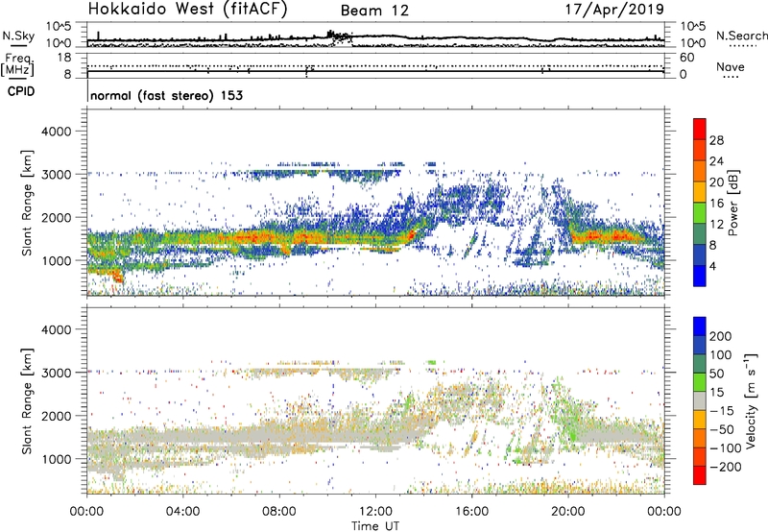This screenshot has height=532, width=768.
Task: Click the 'Power [dB]' colorbar label
Action: pos(733,203)
